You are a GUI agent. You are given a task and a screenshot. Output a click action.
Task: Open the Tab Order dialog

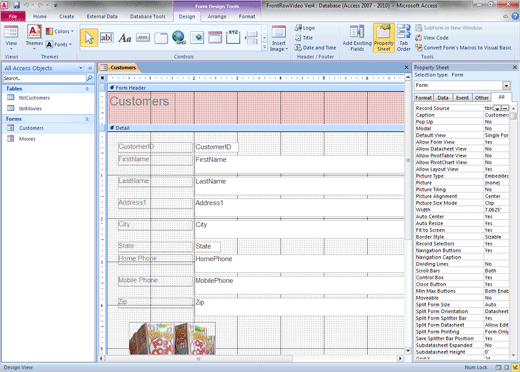pyautogui.click(x=404, y=38)
